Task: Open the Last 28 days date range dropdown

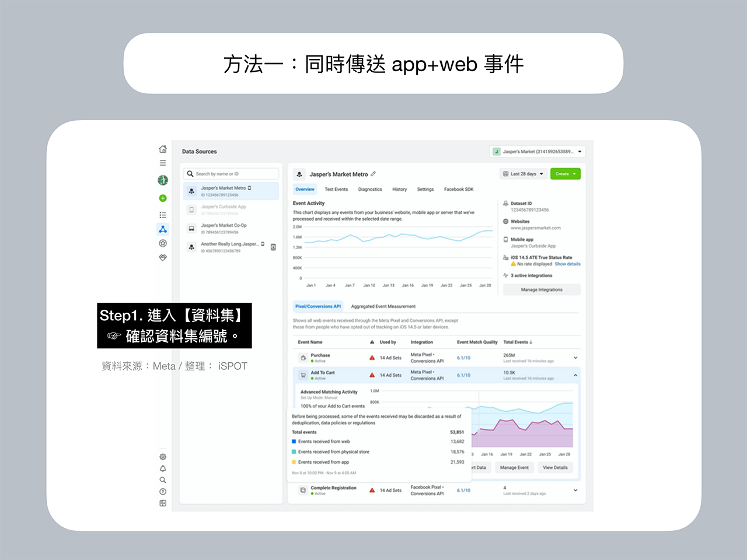Action: [523, 174]
